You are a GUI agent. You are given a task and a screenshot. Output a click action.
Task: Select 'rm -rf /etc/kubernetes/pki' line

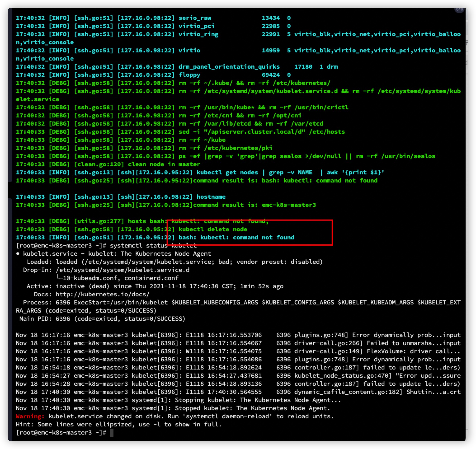click(x=225, y=148)
